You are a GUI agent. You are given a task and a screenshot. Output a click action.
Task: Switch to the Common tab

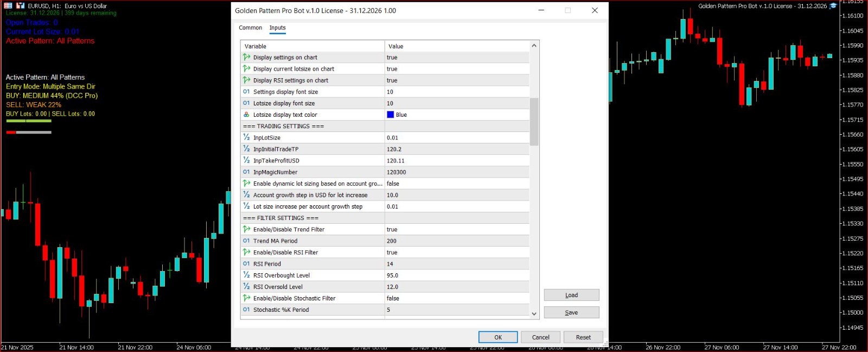[250, 28]
